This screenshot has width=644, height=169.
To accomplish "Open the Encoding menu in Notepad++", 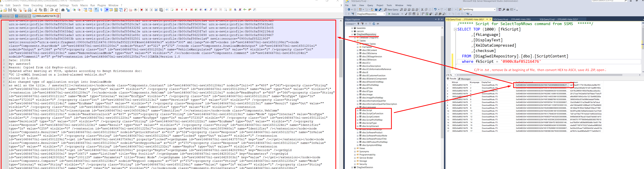I will click(x=37, y=5).
